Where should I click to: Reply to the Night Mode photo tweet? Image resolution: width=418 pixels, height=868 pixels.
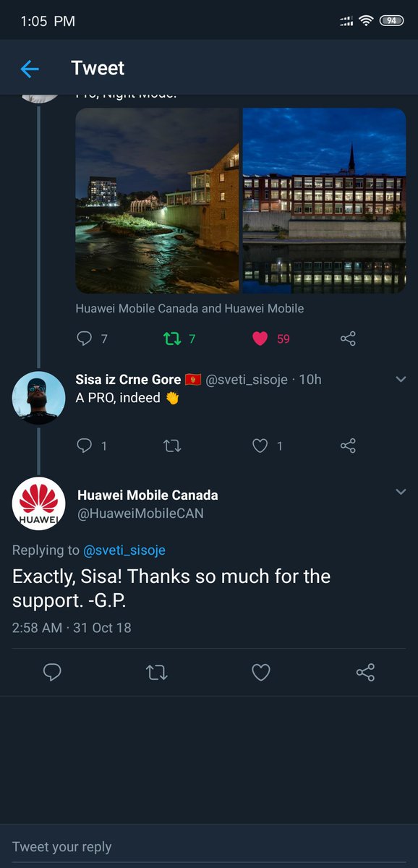(x=85, y=339)
